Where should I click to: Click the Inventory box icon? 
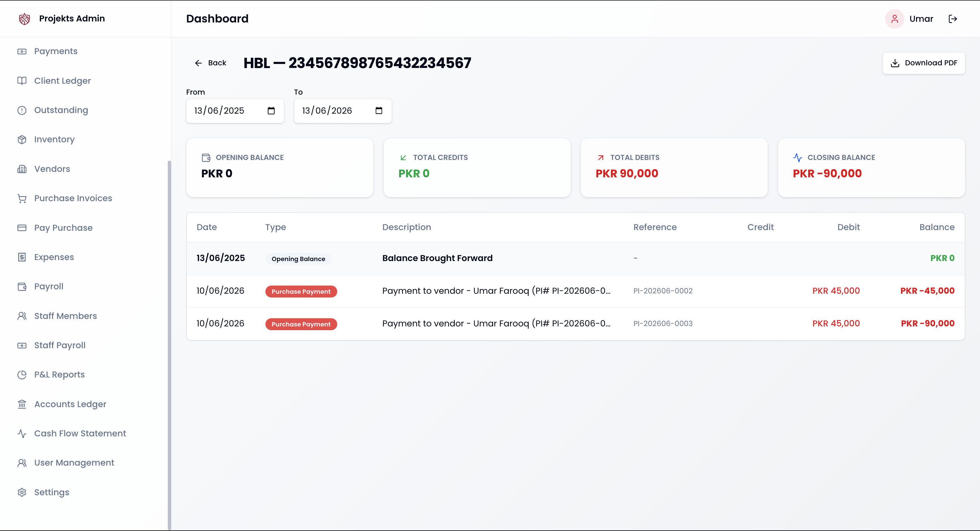point(22,139)
